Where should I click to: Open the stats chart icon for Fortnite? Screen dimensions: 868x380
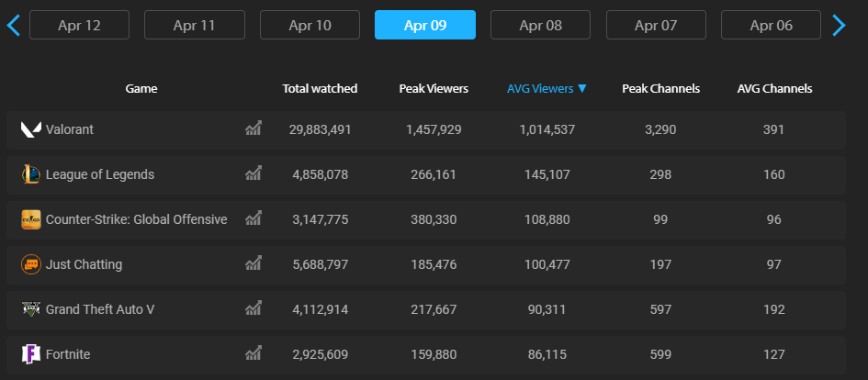(x=254, y=353)
